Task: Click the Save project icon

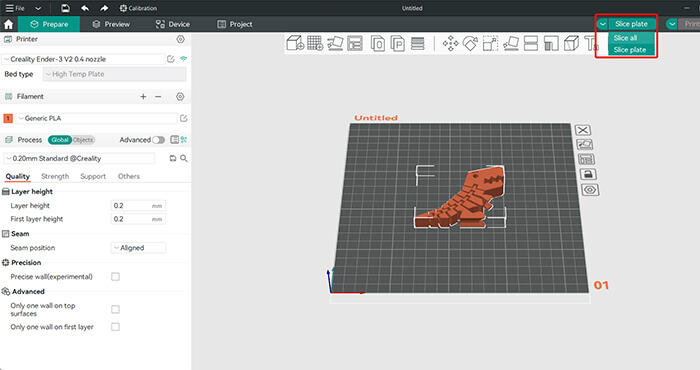Action: tap(65, 8)
